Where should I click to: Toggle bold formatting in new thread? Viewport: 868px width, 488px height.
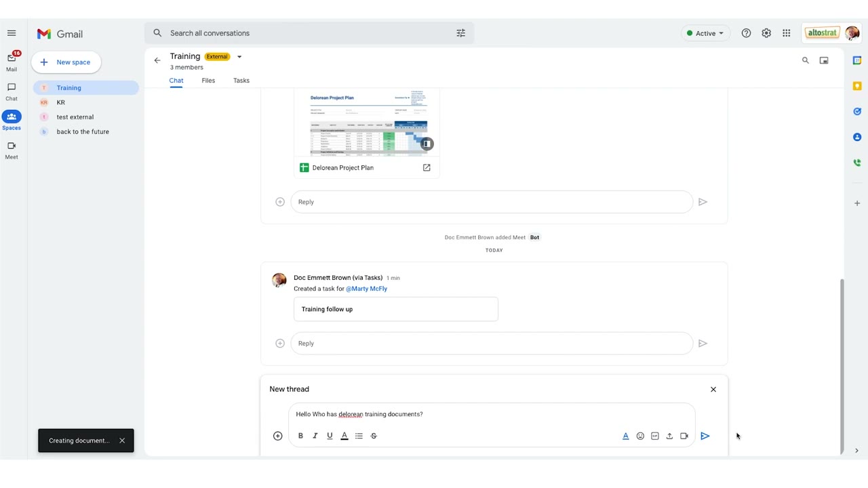coord(300,436)
